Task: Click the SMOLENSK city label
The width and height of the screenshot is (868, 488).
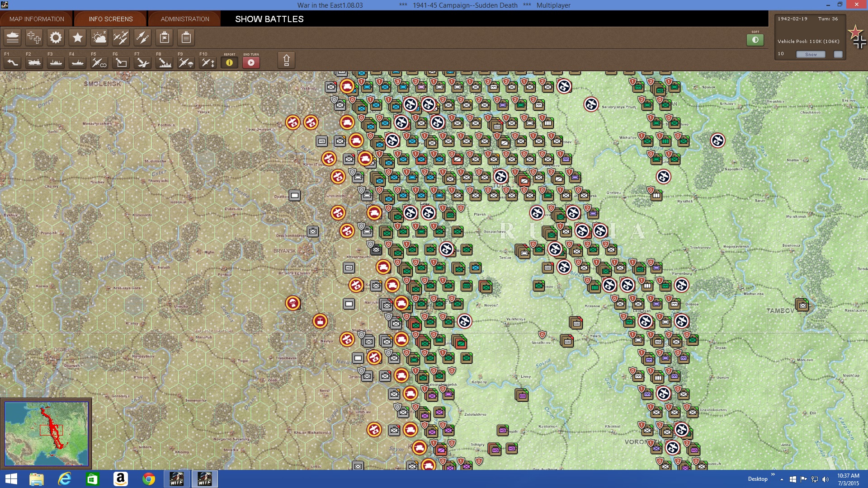Action: coord(103,84)
